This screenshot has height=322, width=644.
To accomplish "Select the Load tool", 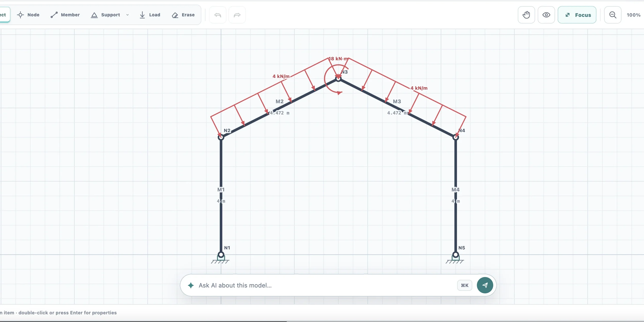I will (150, 15).
